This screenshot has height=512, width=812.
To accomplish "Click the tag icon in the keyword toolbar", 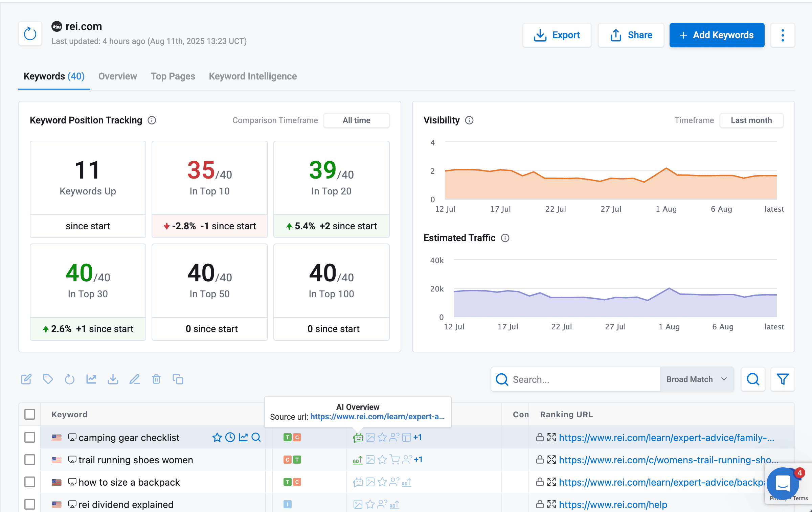I will point(48,379).
